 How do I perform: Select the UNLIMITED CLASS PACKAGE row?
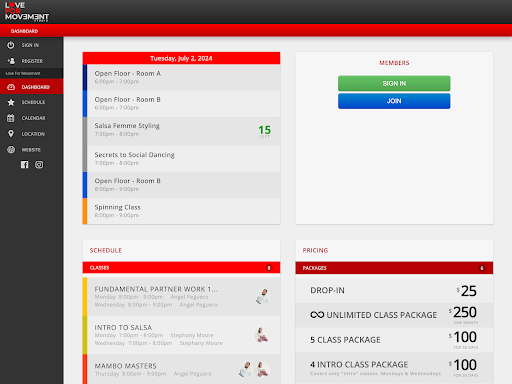click(x=394, y=315)
